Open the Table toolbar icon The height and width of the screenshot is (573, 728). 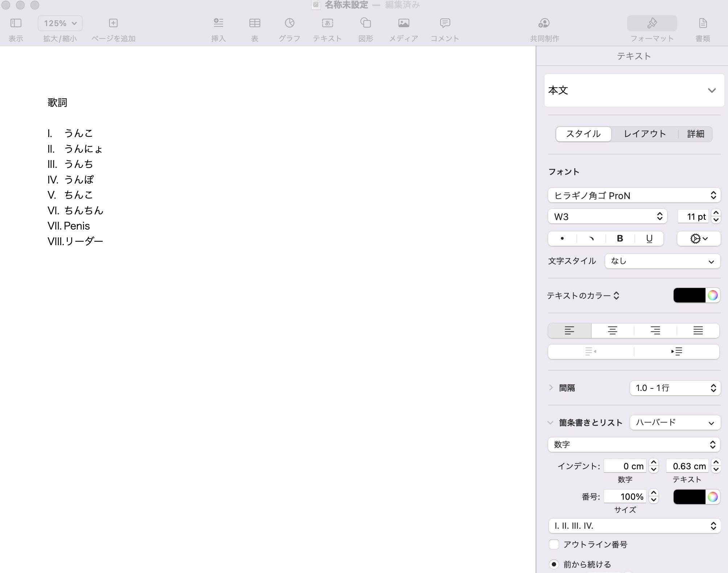[x=255, y=23]
